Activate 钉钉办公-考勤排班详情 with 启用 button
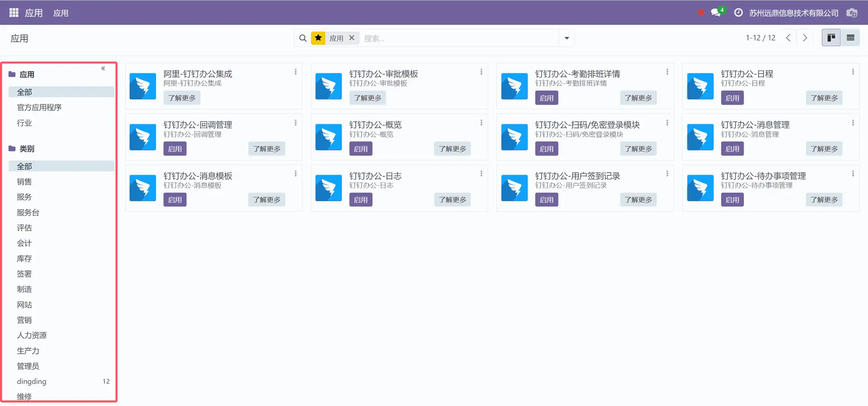The height and width of the screenshot is (406, 868). 547,98
